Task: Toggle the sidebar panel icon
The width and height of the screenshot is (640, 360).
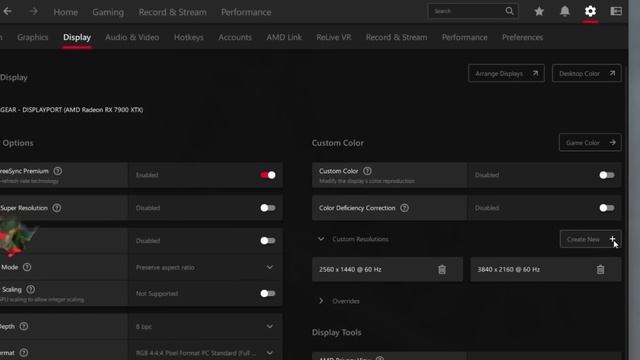Action: pyautogui.click(x=616, y=11)
